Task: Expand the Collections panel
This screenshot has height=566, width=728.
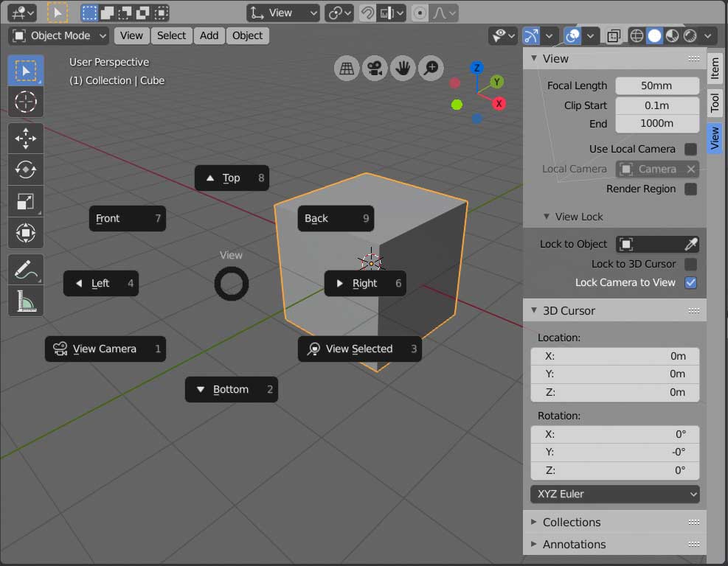Action: [572, 522]
